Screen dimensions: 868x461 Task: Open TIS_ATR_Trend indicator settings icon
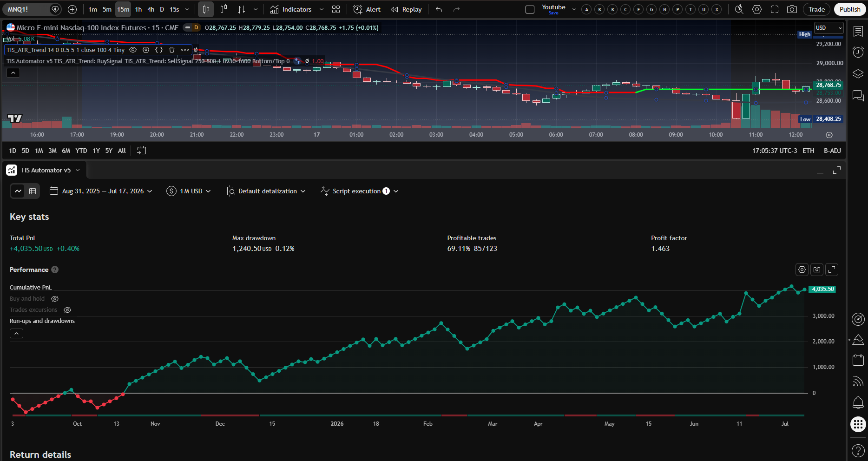146,50
